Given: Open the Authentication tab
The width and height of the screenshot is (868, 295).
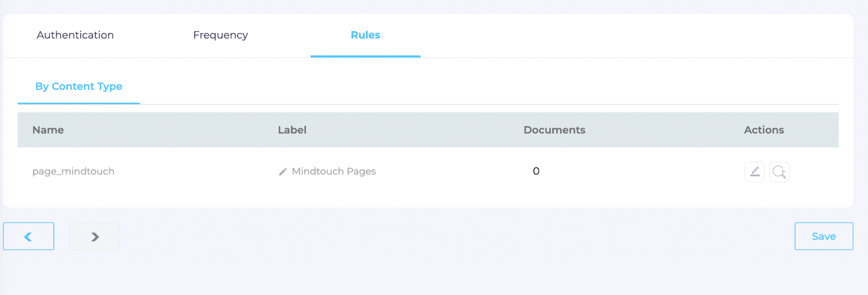Looking at the screenshot, I should pos(75,35).
